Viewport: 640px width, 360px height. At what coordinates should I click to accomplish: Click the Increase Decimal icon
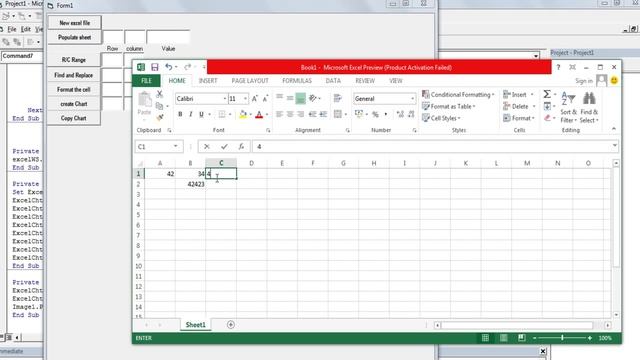(400, 114)
